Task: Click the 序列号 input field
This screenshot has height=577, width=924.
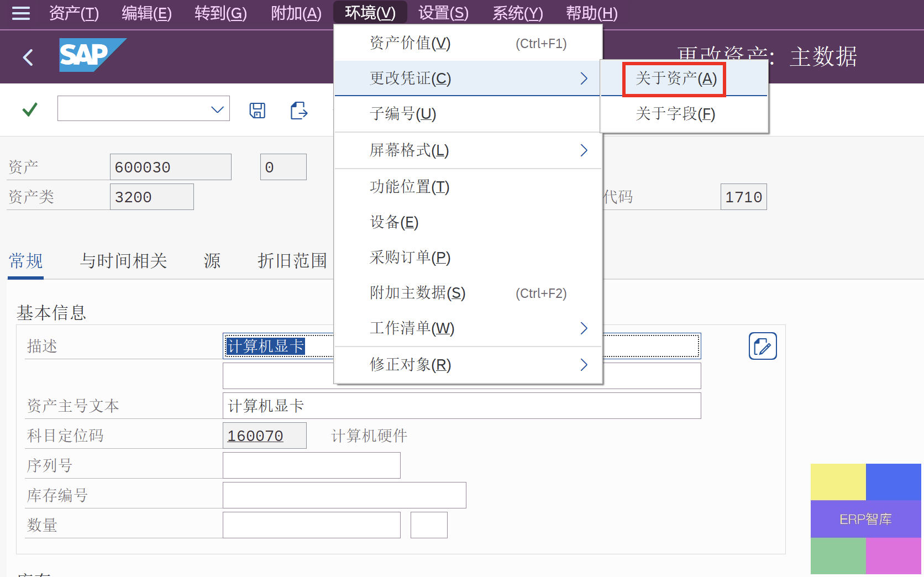Action: click(x=311, y=465)
